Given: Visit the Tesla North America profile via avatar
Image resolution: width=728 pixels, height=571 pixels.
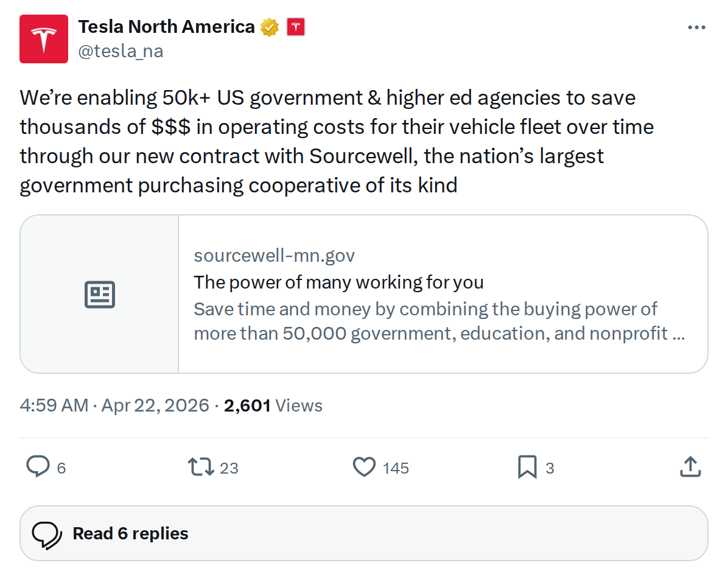Looking at the screenshot, I should pos(43,38).
